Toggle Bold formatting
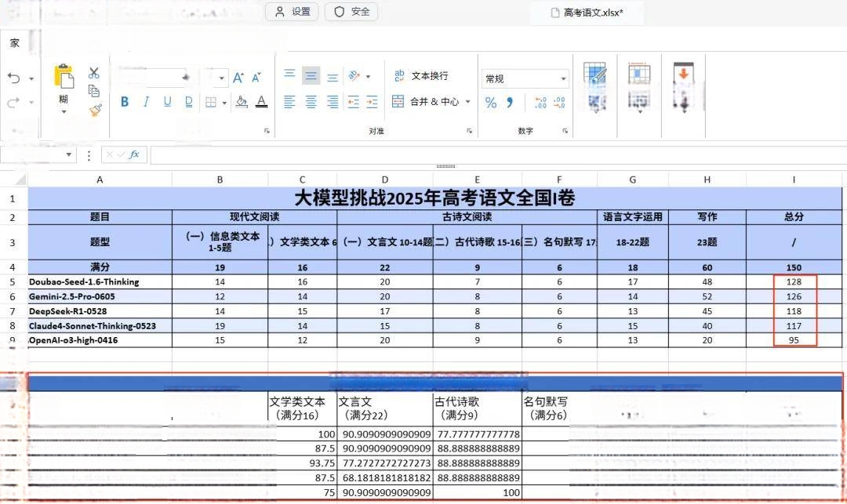847x504 pixels. coord(125,101)
